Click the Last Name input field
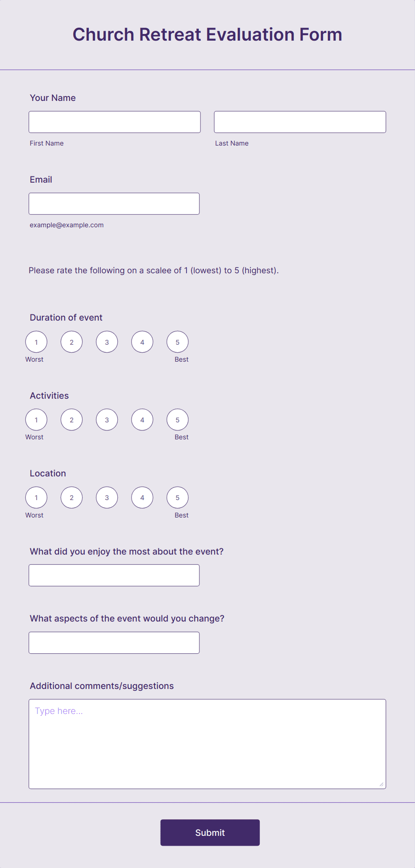The image size is (415, 868). point(300,121)
